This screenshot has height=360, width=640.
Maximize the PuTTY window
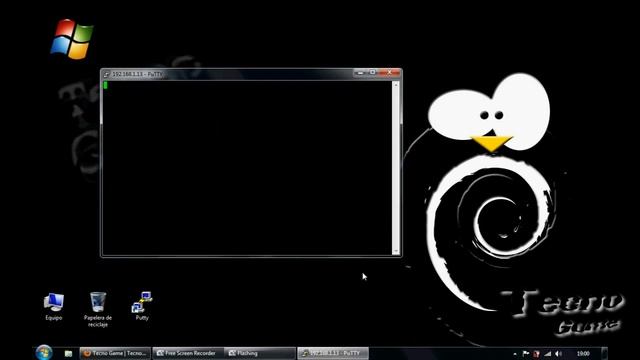point(372,73)
